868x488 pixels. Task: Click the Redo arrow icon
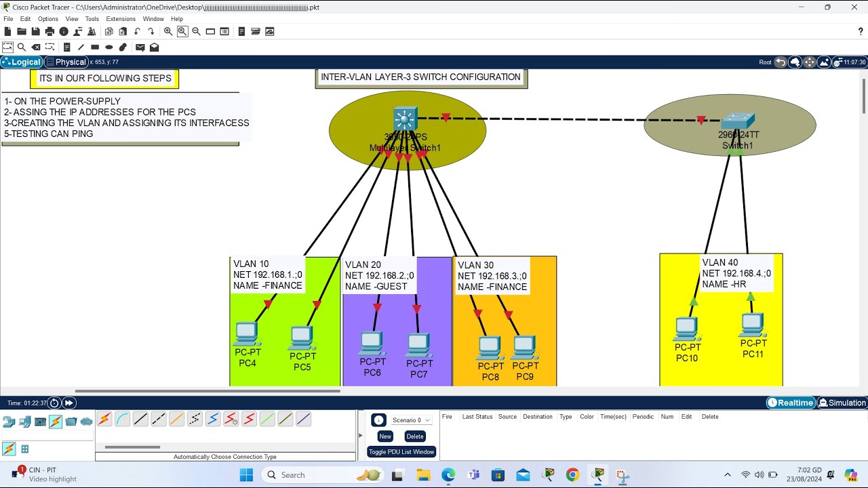pos(151,31)
